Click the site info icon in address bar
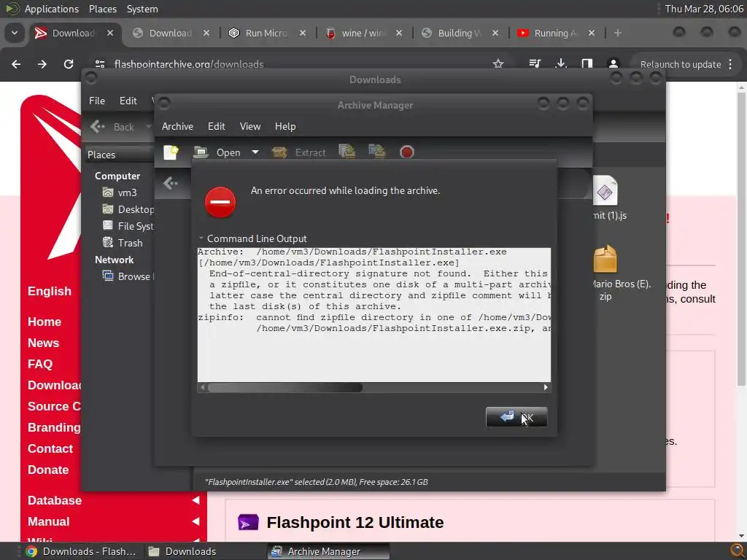This screenshot has height=560, width=747. coord(99,64)
